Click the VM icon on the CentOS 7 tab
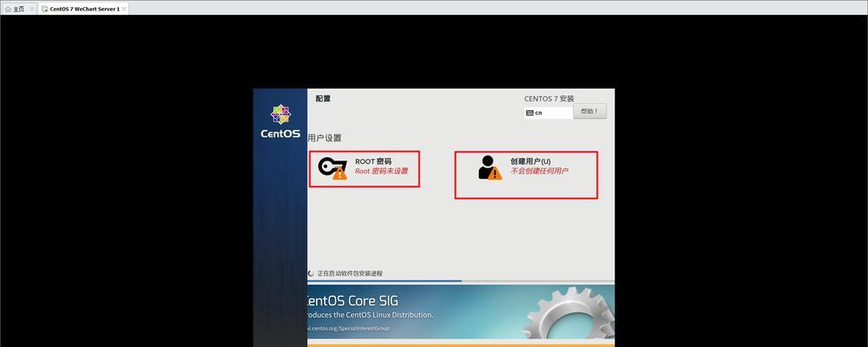Screen dimensions: 868x347 click(x=44, y=10)
